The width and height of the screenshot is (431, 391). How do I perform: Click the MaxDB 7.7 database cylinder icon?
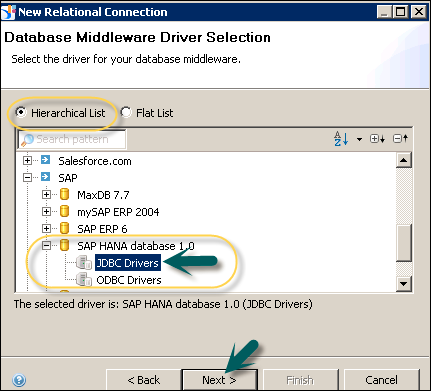point(65,194)
